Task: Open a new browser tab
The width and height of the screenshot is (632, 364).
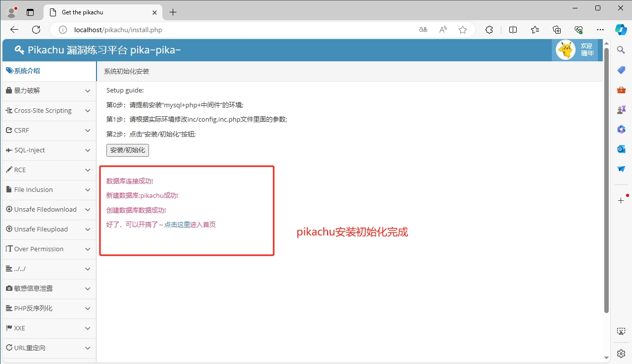Action: point(173,12)
